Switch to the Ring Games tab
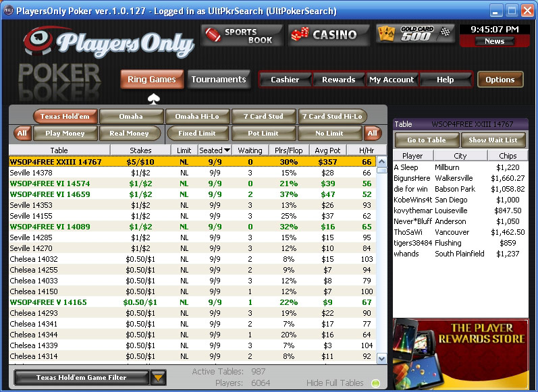Viewport: 538px width, 392px height. [152, 79]
